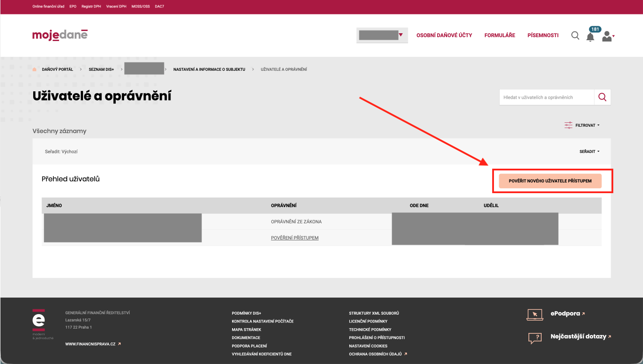Open the POVĚŘENÍ PŘÍSTUPEM link
Screen dimensions: 643x364
(x=295, y=238)
